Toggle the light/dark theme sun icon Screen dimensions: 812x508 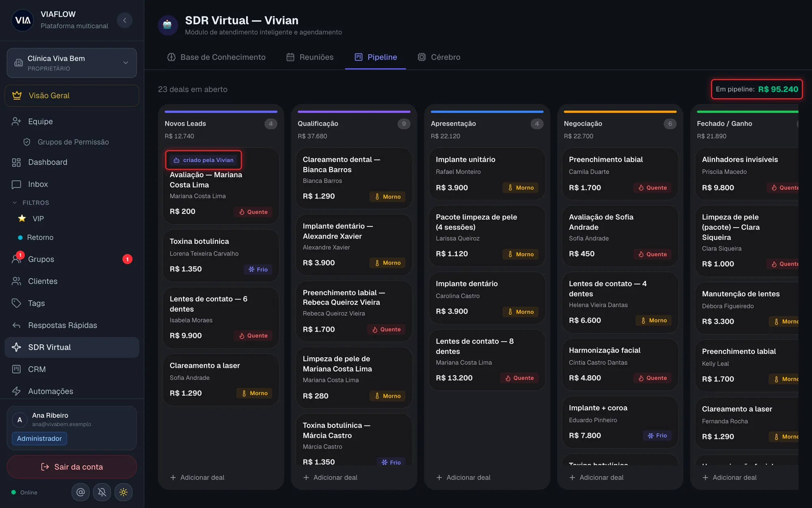click(123, 492)
